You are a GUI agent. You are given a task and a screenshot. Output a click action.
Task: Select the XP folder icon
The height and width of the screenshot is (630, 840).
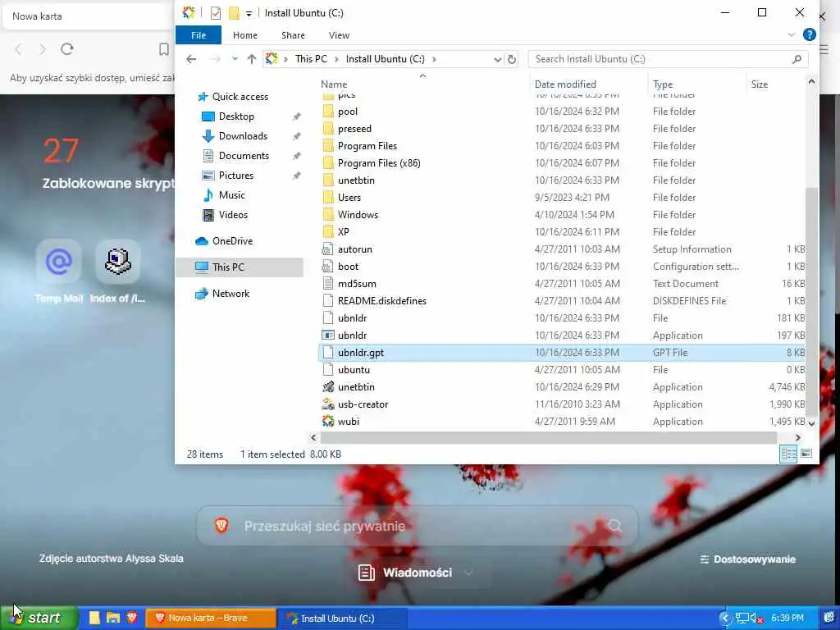click(x=328, y=232)
